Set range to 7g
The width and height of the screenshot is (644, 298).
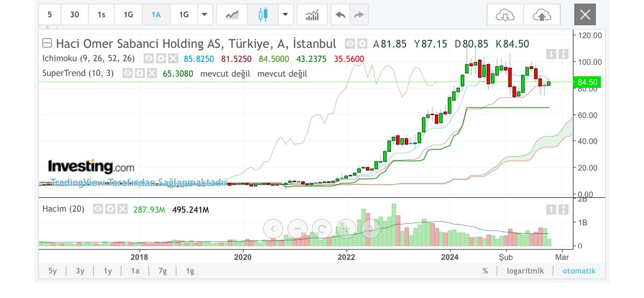click(x=163, y=271)
